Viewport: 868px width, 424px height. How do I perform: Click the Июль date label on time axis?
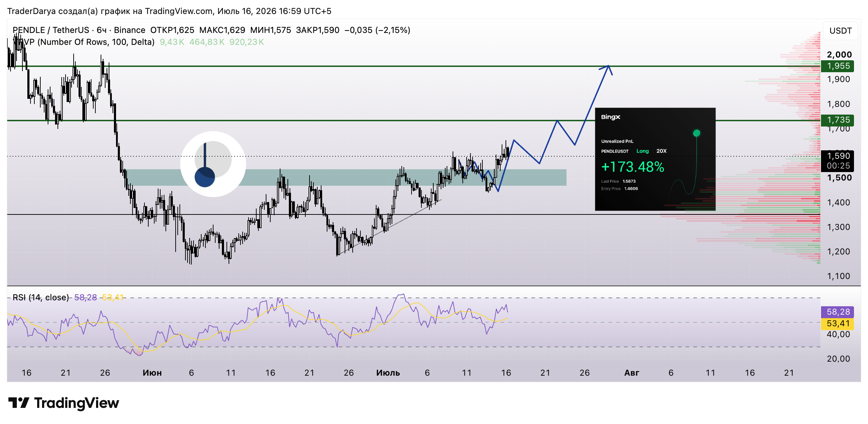(x=388, y=373)
